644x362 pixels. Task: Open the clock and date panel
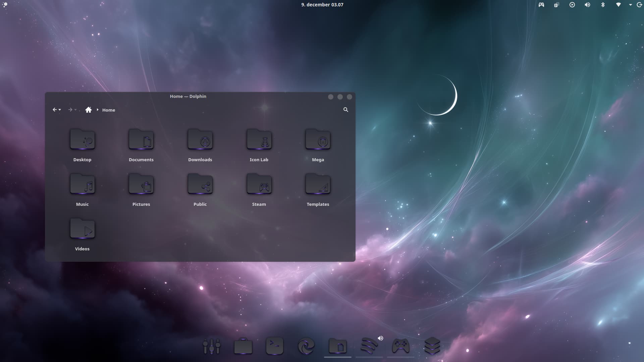coord(322,5)
